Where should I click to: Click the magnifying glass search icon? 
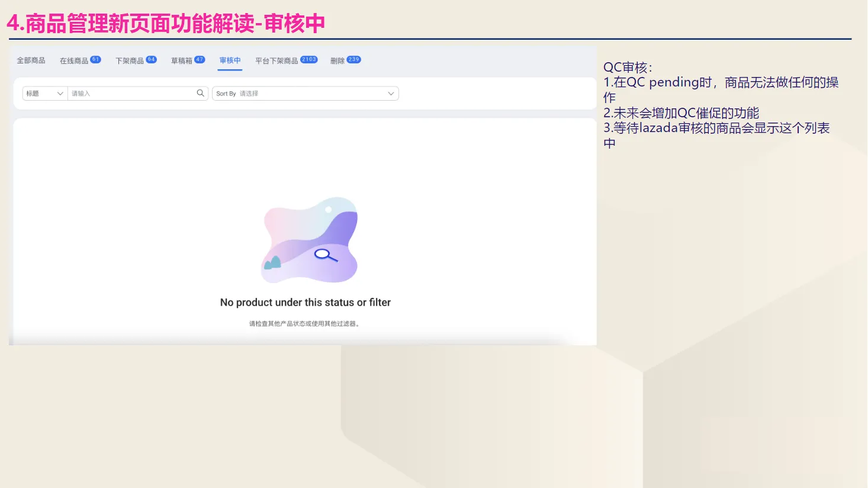coord(201,93)
